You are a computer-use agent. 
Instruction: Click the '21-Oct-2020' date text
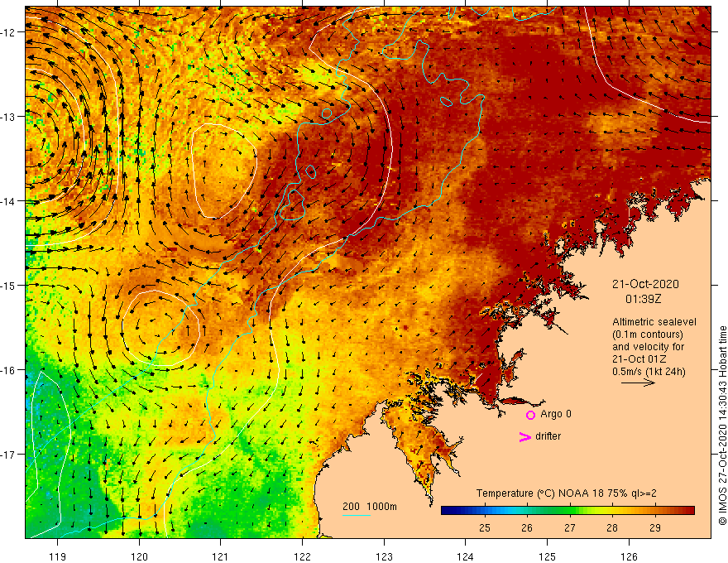645,284
